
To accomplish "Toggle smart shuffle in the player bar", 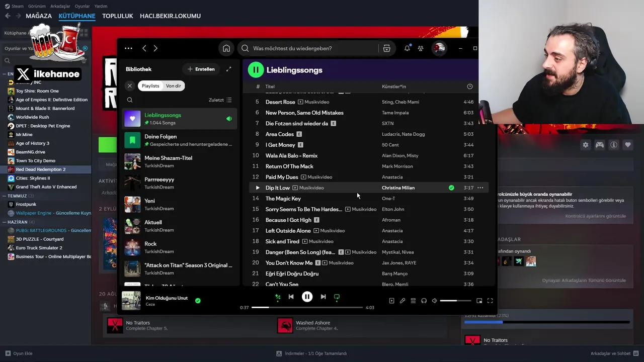I will pos(277,297).
